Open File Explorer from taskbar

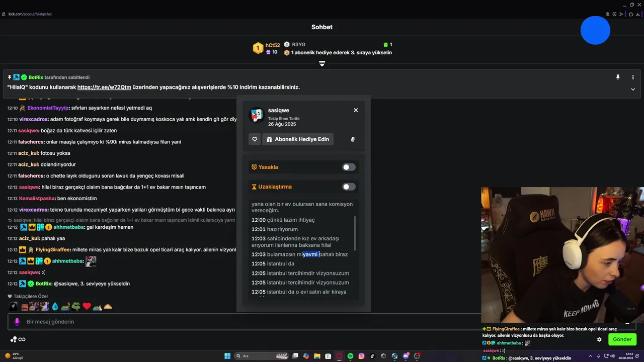point(317,356)
